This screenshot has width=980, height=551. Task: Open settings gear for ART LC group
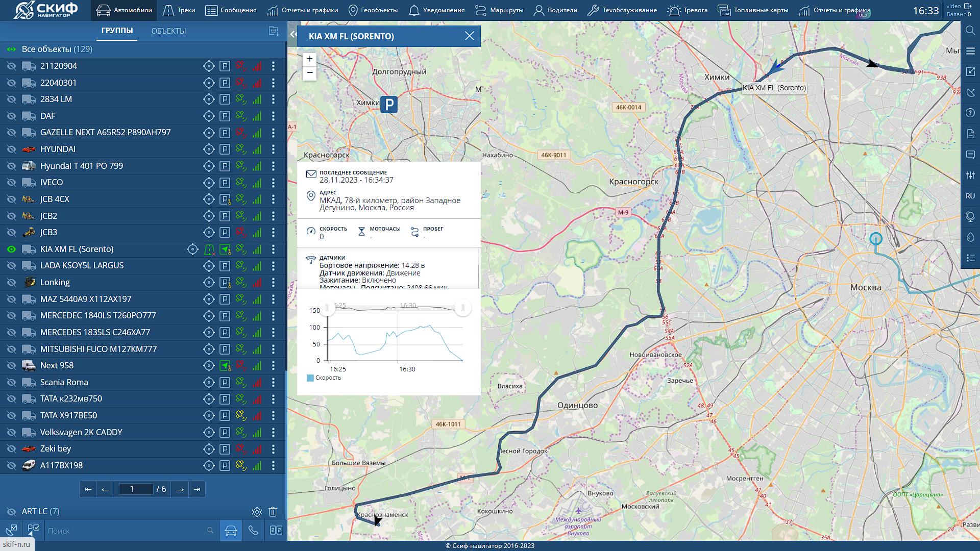(x=257, y=511)
